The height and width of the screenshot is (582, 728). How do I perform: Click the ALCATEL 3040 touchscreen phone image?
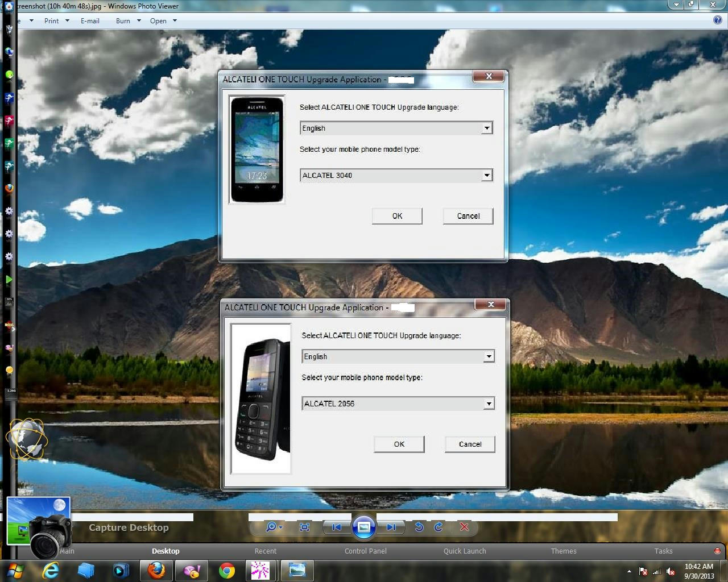[257, 149]
